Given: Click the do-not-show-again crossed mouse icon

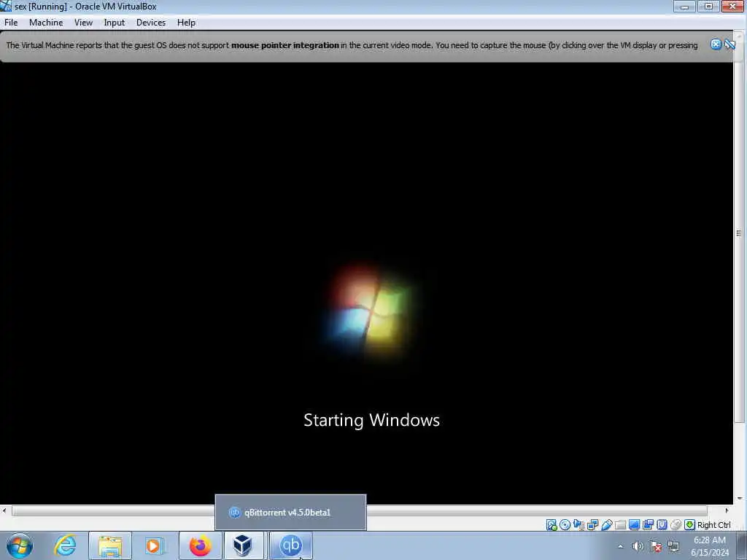Looking at the screenshot, I should 729,44.
